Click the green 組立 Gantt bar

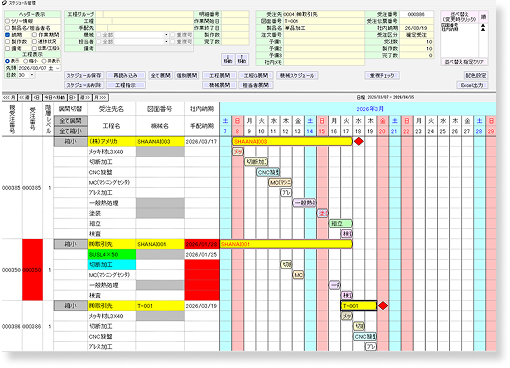(341, 223)
